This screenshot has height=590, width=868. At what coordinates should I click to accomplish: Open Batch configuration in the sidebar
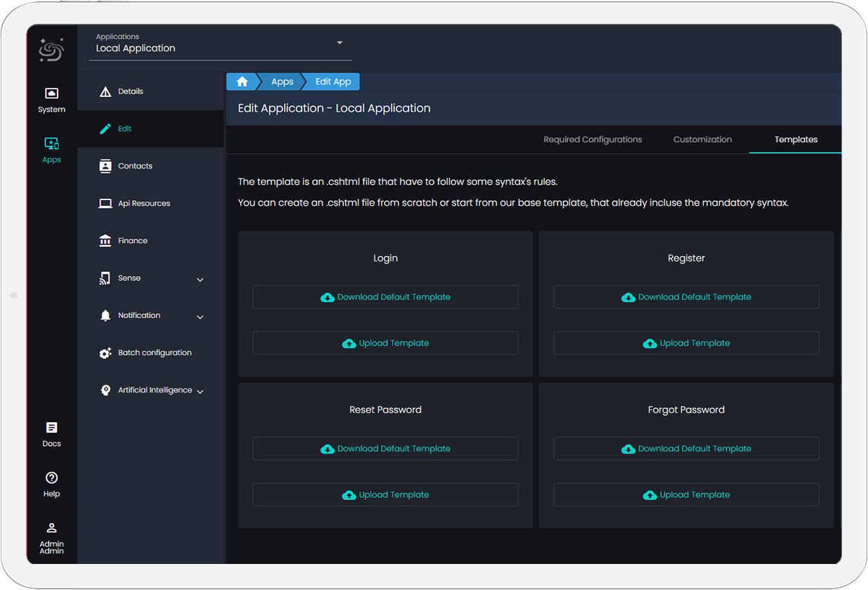coord(154,353)
